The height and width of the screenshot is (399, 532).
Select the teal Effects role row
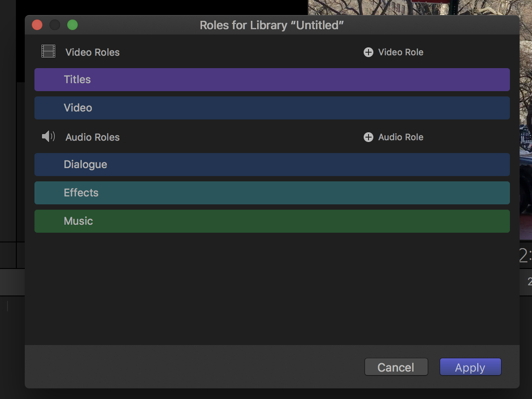pos(272,193)
